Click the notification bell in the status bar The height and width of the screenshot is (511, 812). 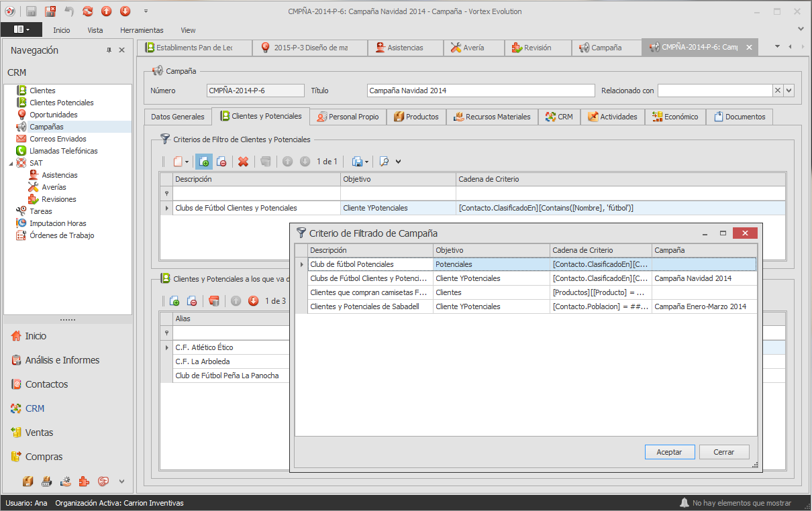[684, 503]
